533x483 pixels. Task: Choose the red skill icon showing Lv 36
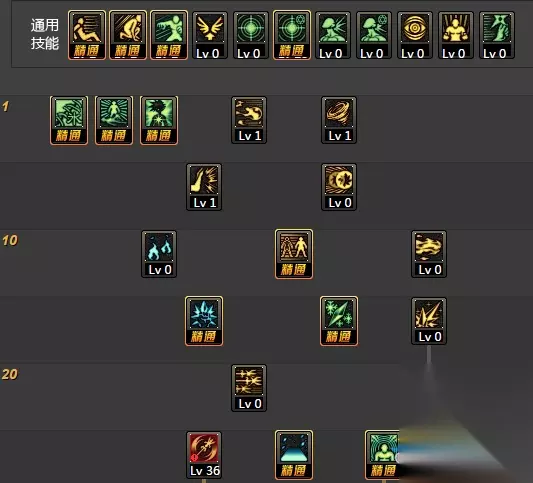pyautogui.click(x=204, y=455)
